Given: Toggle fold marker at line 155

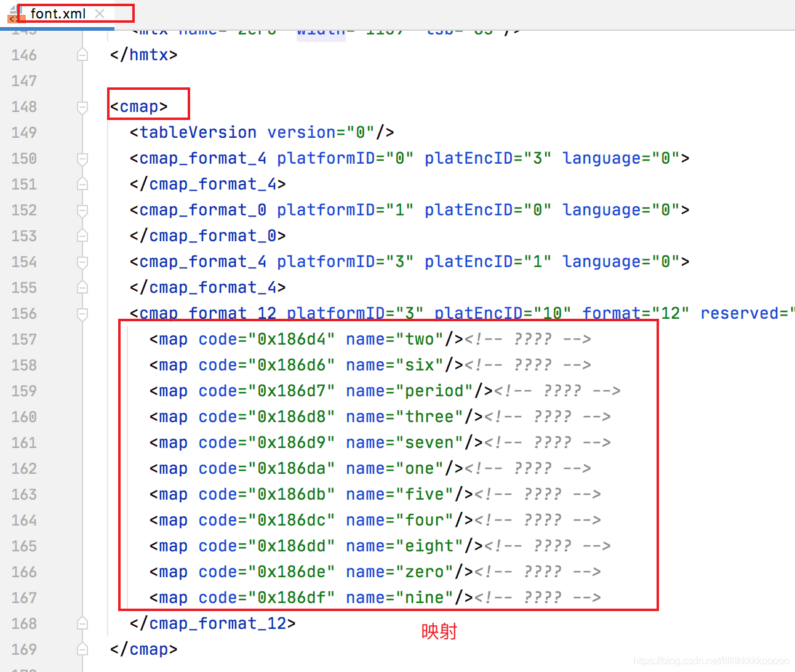Looking at the screenshot, I should point(82,287).
